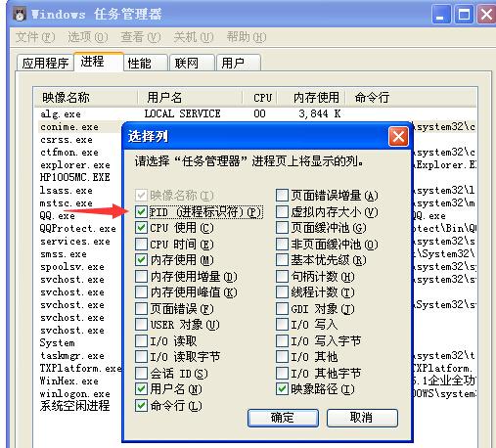
Task: Switch to the 性能 tab
Action: tap(146, 63)
